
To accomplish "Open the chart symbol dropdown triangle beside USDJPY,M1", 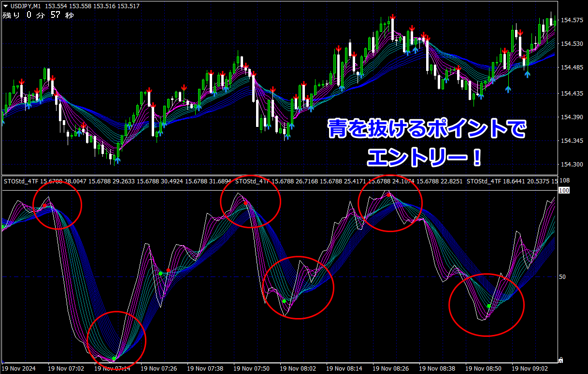I will 5,6.
